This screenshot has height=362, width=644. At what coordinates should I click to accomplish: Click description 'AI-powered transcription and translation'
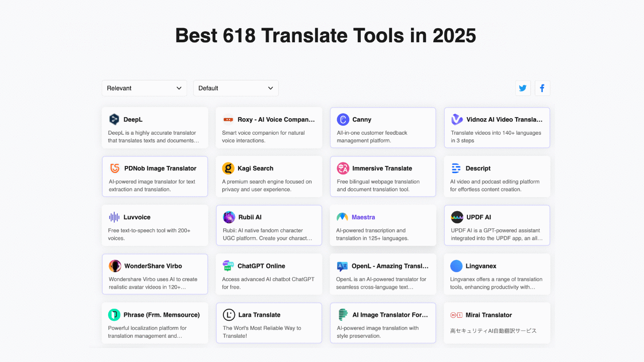371,234
